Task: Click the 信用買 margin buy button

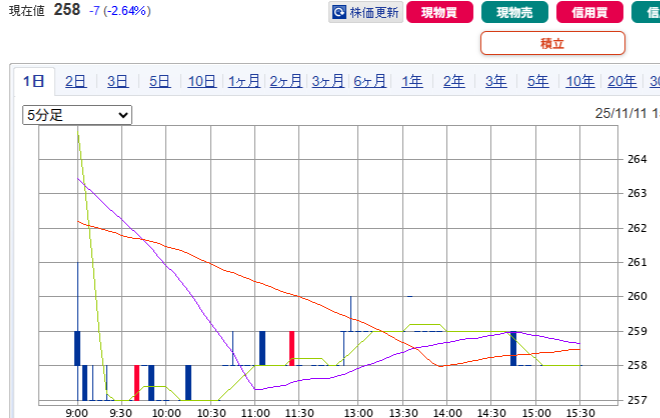Action: tap(588, 13)
